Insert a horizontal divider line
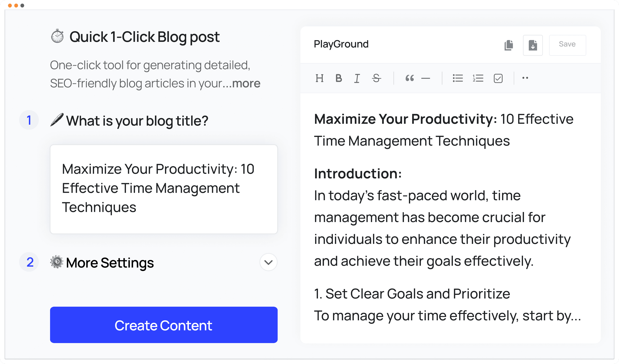 [x=426, y=78]
